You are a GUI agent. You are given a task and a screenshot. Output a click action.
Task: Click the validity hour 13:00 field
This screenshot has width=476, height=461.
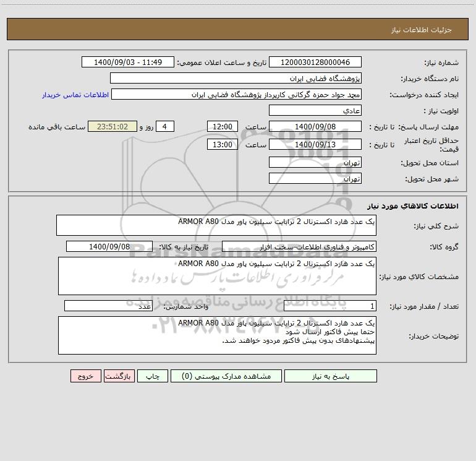click(222, 144)
